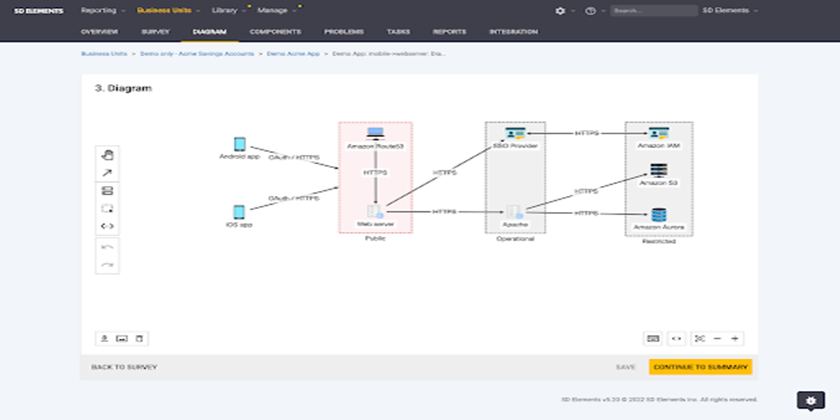This screenshot has height=420, width=840.
Task: Click in the Search input field
Action: pos(654,11)
